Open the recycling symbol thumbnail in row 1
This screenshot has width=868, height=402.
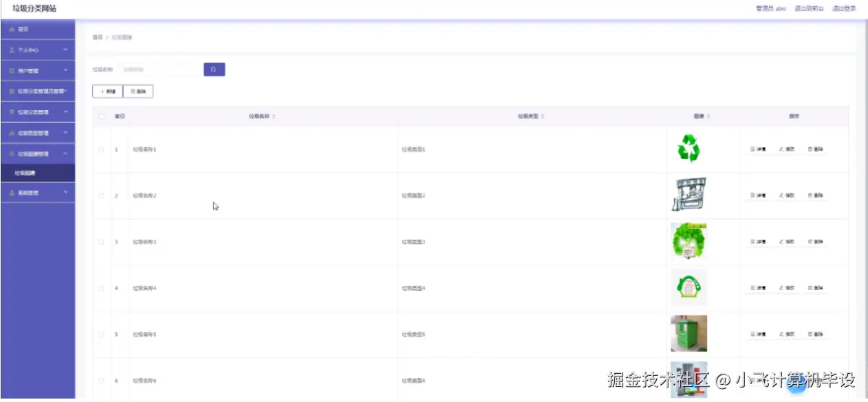pos(688,148)
